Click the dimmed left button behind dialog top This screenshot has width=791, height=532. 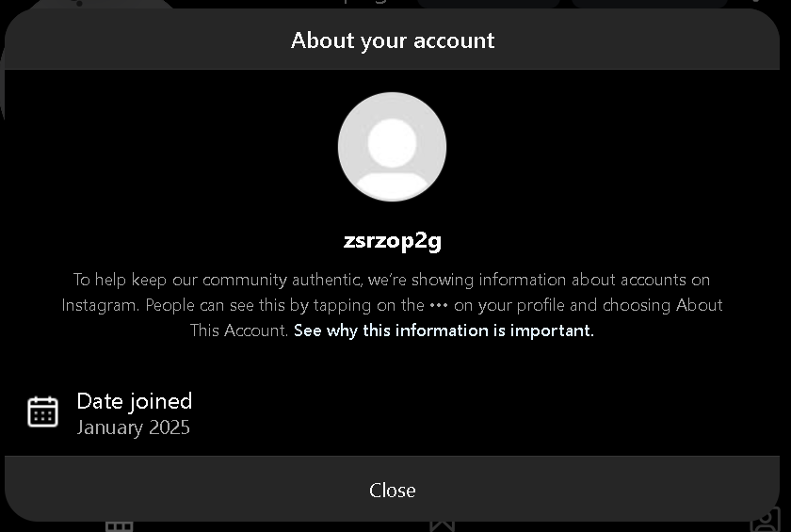[489, 4]
